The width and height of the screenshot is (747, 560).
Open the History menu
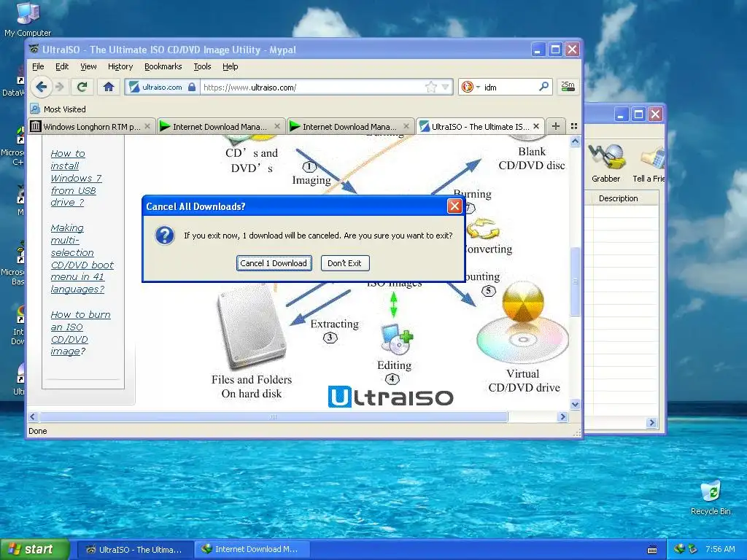(120, 66)
